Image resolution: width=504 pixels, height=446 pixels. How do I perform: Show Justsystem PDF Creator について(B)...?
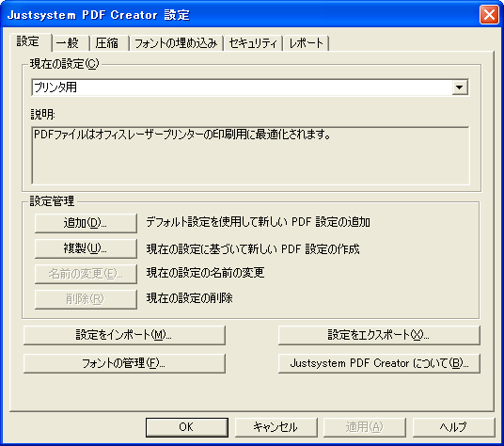coord(379,363)
